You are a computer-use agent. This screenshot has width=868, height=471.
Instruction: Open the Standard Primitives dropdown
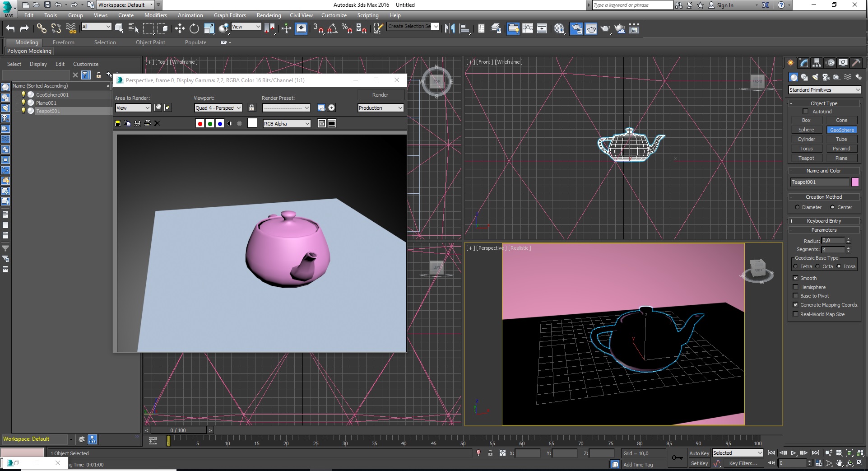click(x=824, y=90)
